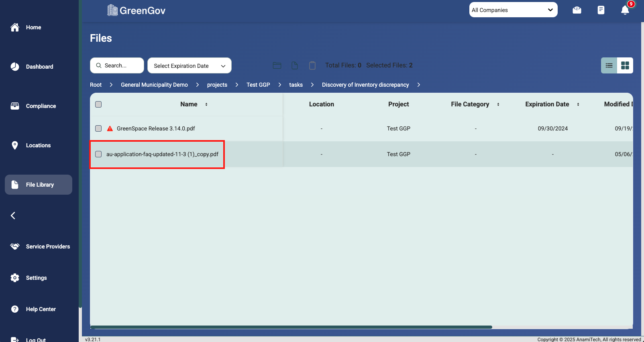644x342 pixels.
Task: Click the Compliance icon in the sidebar
Action: [x=15, y=106]
